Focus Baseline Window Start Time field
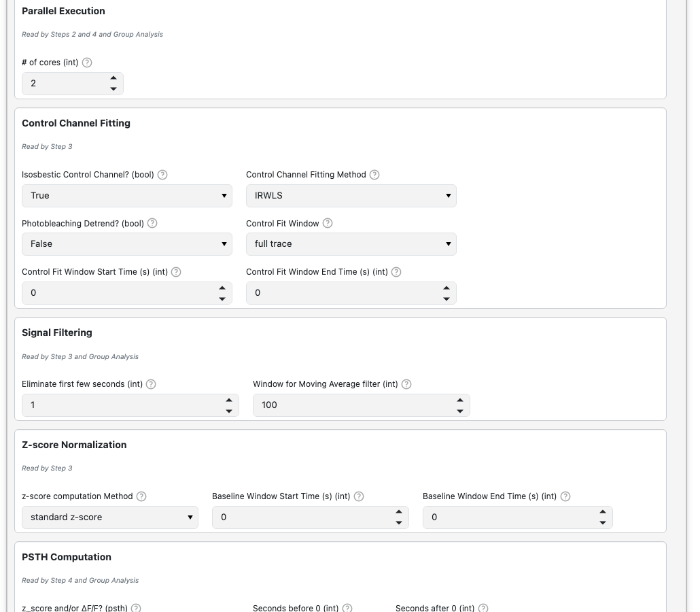 pos(311,517)
